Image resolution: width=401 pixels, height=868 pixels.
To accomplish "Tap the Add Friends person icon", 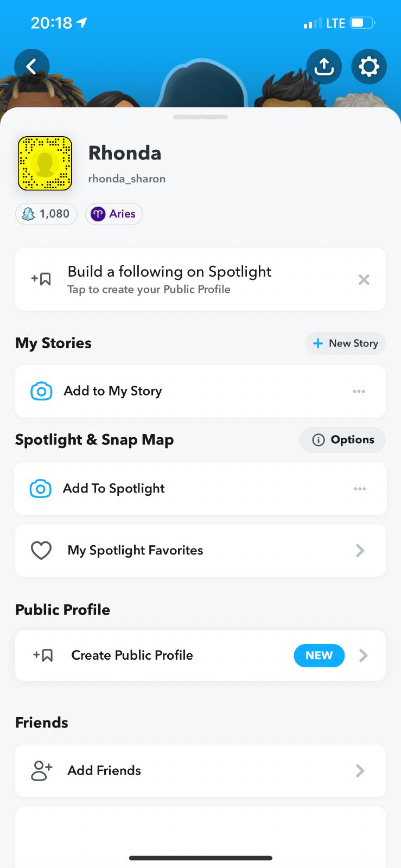I will coord(41,770).
